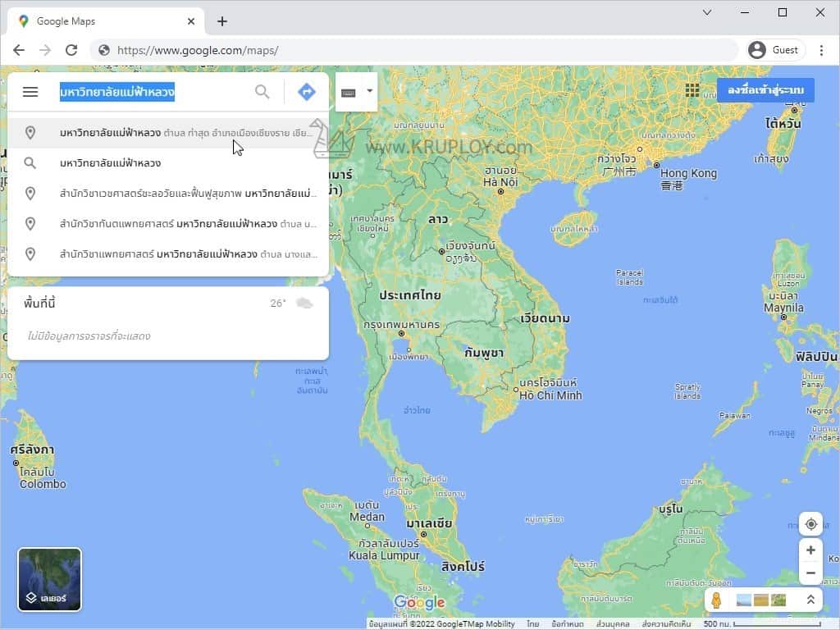
Task: Choose suggestion สำนักวิชาแพทยศาสตร์ มหาวิทยาลัยแม่ฟ้าหลวง
Action: coord(168,254)
